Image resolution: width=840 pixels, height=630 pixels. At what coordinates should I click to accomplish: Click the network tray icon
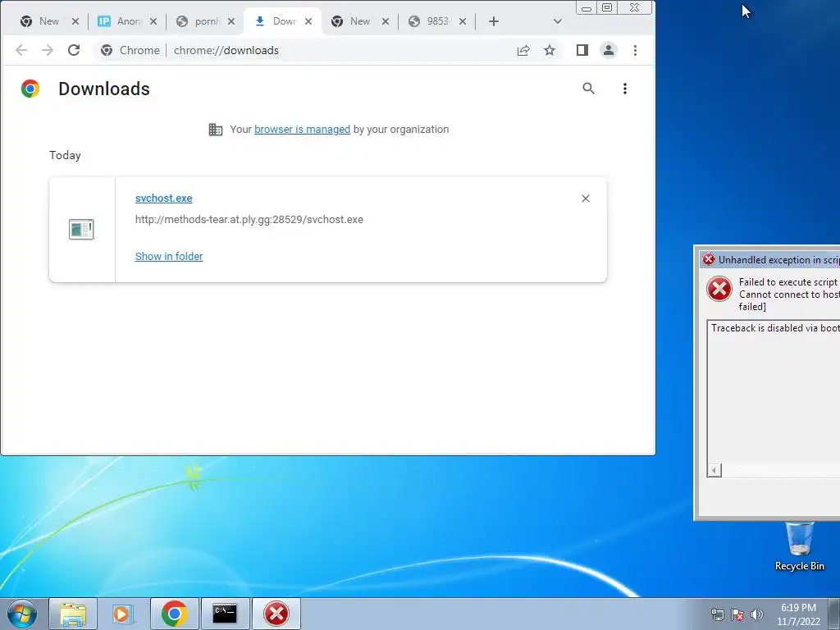pyautogui.click(x=717, y=614)
